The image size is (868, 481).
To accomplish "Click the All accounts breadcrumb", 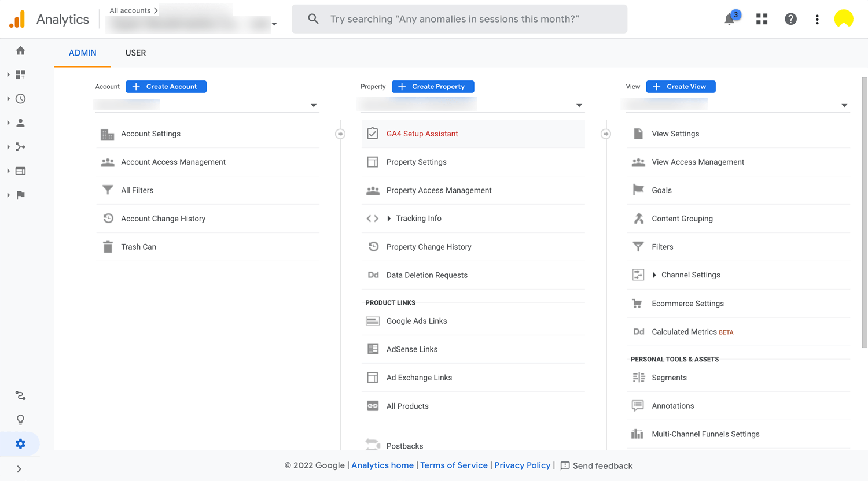I will pos(130,10).
